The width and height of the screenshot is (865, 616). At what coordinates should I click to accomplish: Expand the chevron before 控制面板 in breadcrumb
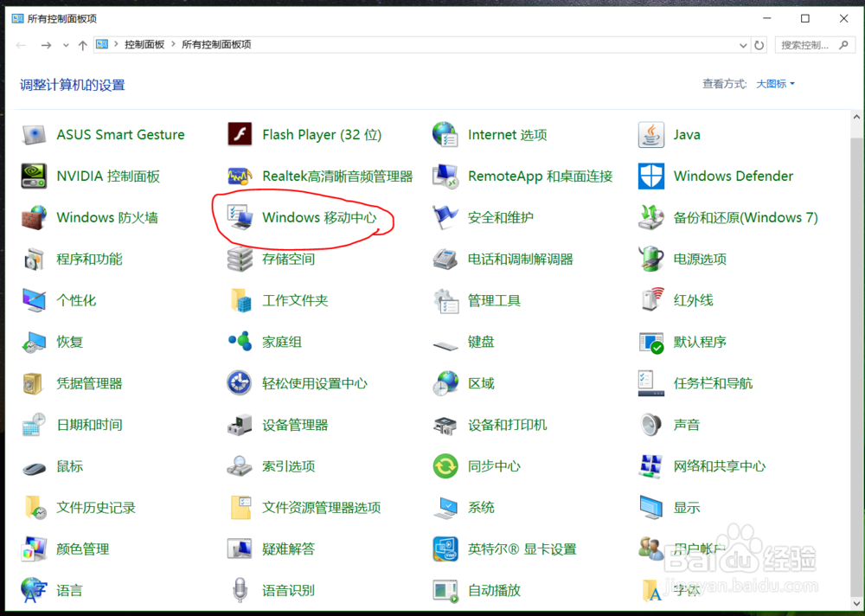point(116,44)
